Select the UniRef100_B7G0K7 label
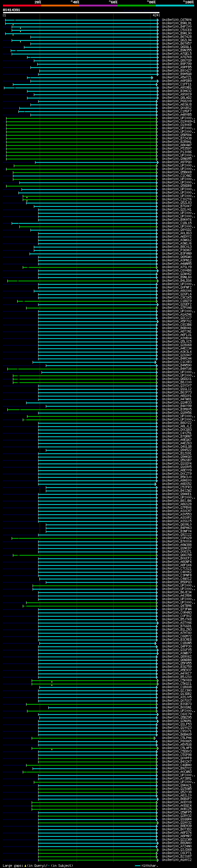The image size is (197, 868). point(177,206)
